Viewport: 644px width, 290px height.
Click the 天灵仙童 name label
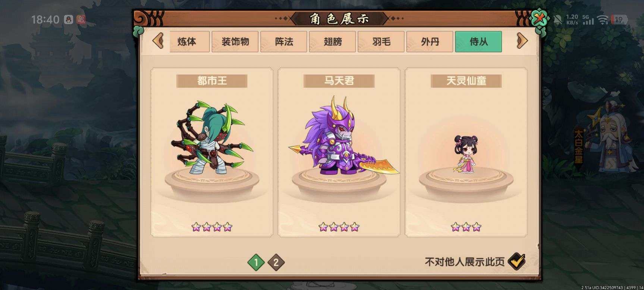(x=466, y=81)
